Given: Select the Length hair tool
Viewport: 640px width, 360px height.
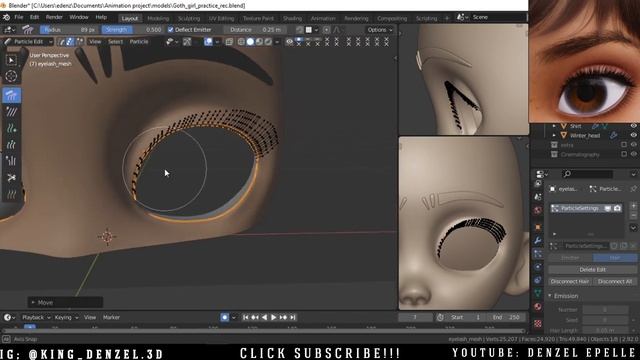Looking at the screenshot, I should point(11,145).
